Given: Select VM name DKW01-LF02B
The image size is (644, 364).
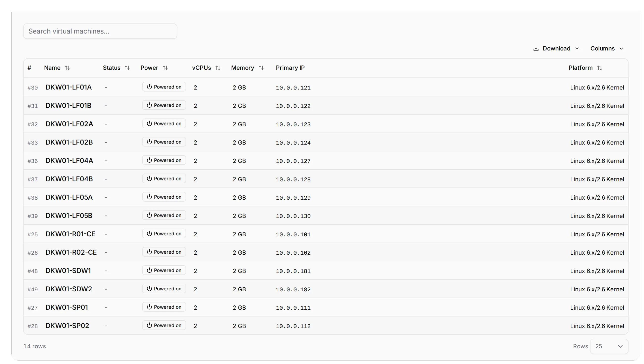Looking at the screenshot, I should (69, 142).
